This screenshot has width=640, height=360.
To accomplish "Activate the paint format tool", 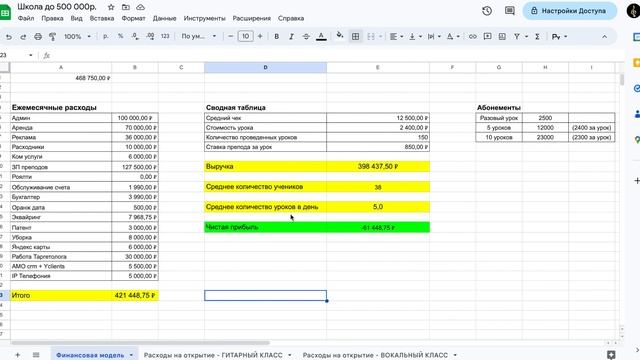I will coord(52,37).
